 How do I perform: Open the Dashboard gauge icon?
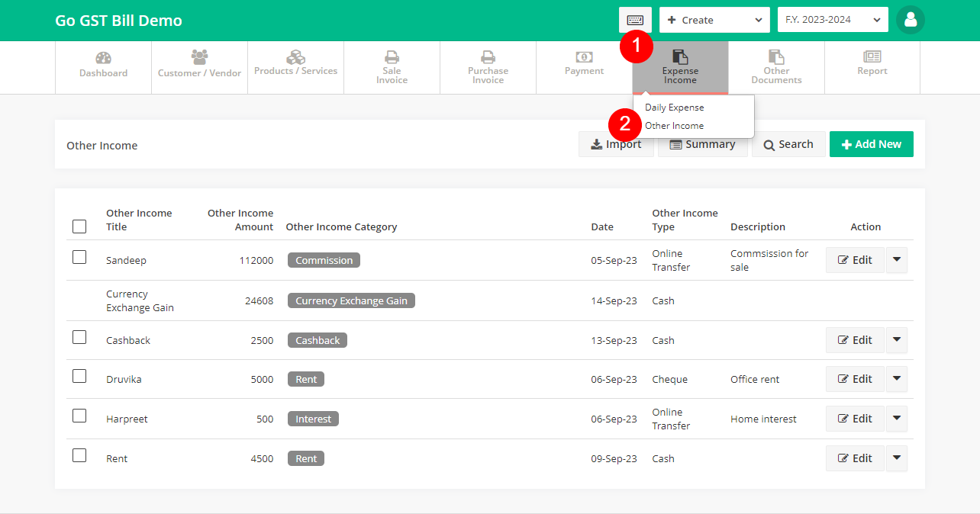[x=103, y=58]
